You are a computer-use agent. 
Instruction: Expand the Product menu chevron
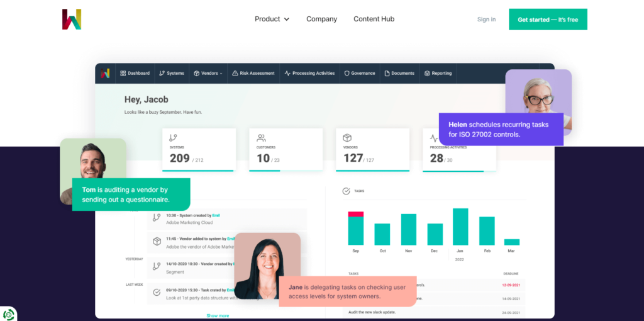click(x=287, y=20)
